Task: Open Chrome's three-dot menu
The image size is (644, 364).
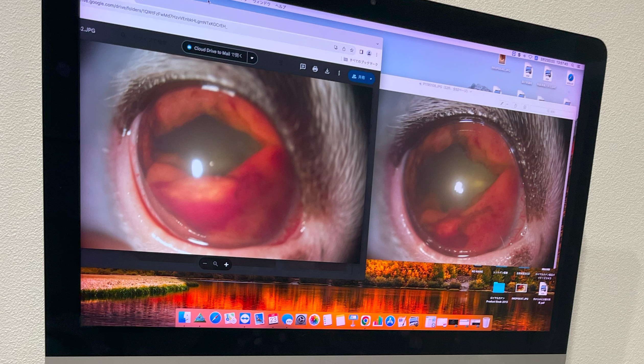Action: pyautogui.click(x=377, y=54)
